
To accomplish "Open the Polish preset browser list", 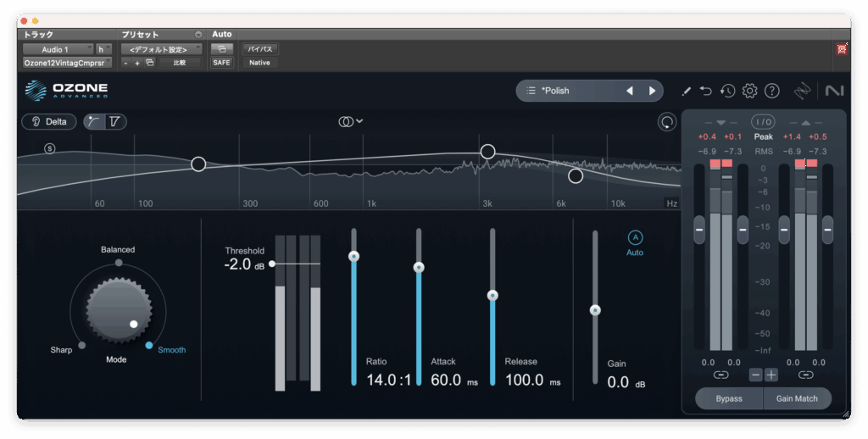I will [531, 91].
